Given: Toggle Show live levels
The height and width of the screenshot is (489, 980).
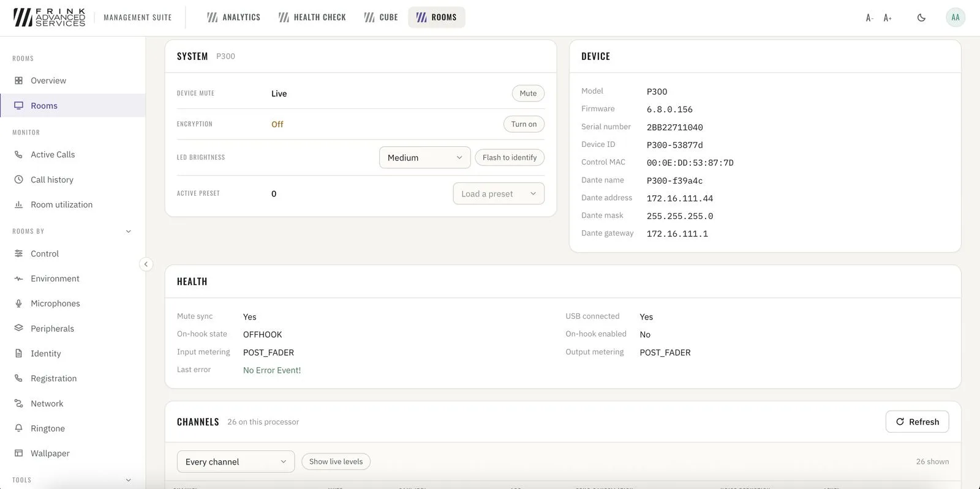Looking at the screenshot, I should (336, 461).
